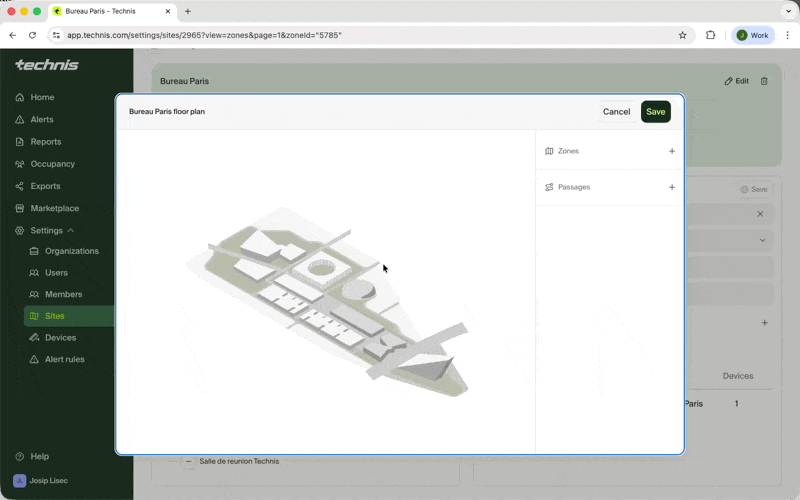Click the Zones map icon
Image resolution: width=800 pixels, height=500 pixels.
click(549, 151)
